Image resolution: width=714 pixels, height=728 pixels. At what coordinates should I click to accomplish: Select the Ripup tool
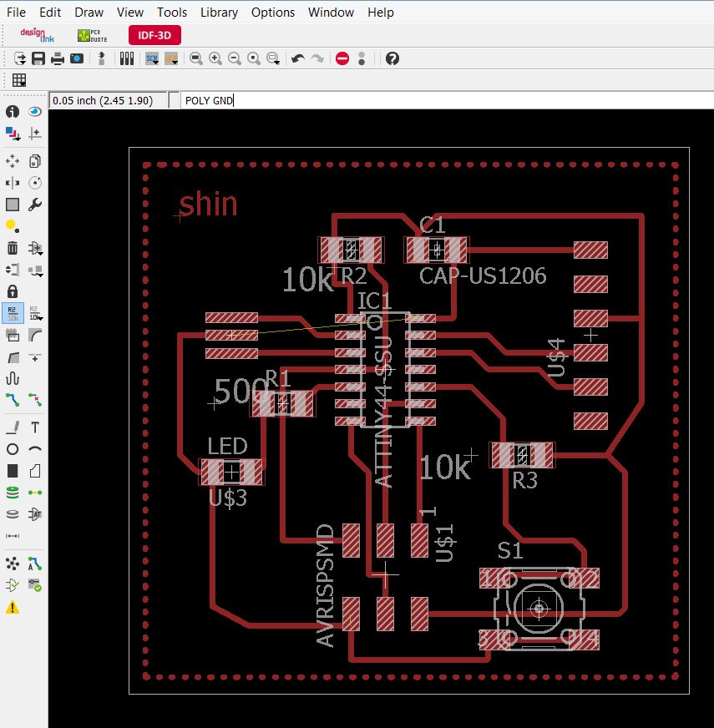pyautogui.click(x=35, y=399)
